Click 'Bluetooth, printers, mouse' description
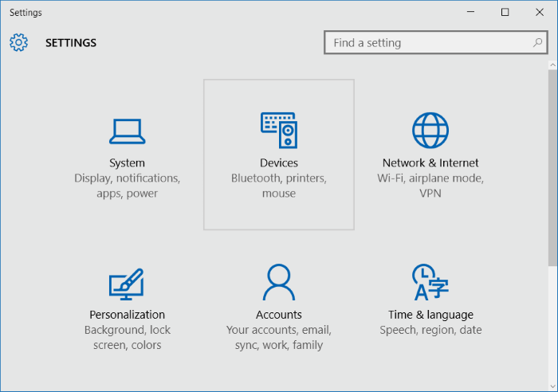This screenshot has height=392, width=558. 279,186
